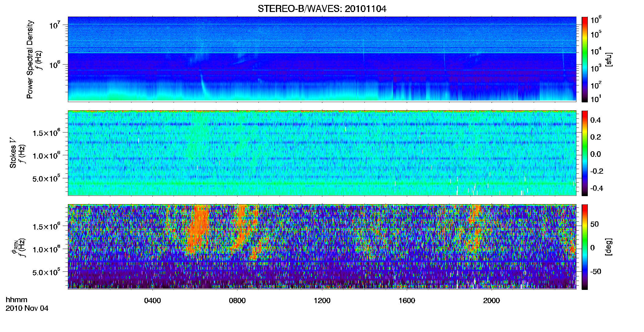Select the 5.0×10^5 tick of Stokes V panel

coord(46,178)
